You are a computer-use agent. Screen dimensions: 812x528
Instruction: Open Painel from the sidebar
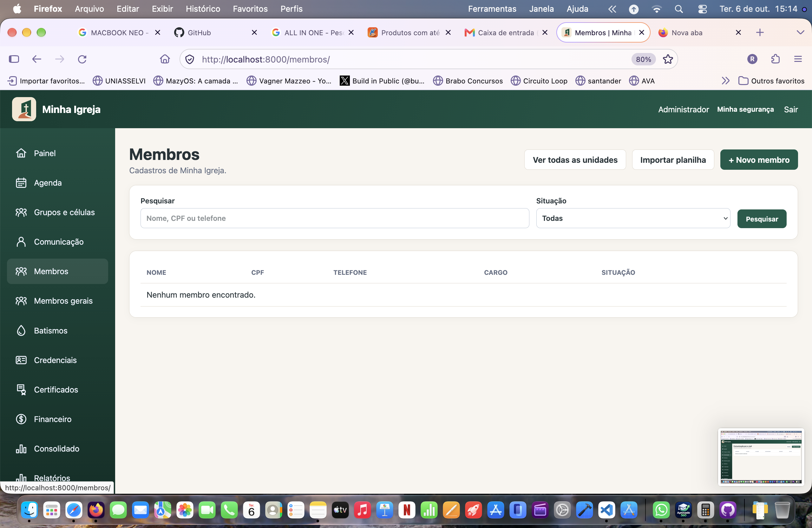[57, 153]
